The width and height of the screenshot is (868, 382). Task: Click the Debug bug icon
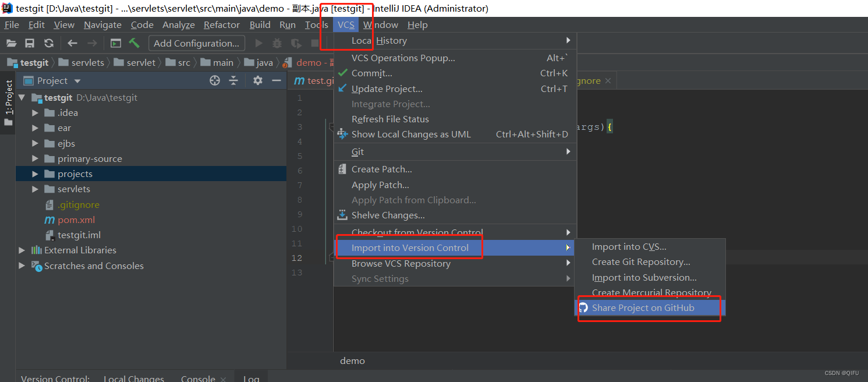pyautogui.click(x=277, y=43)
